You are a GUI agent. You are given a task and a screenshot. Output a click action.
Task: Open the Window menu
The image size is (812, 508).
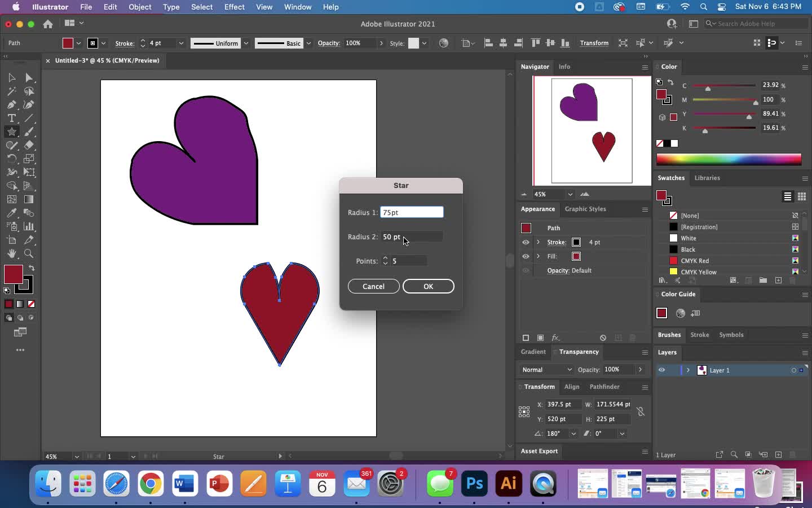tap(298, 7)
